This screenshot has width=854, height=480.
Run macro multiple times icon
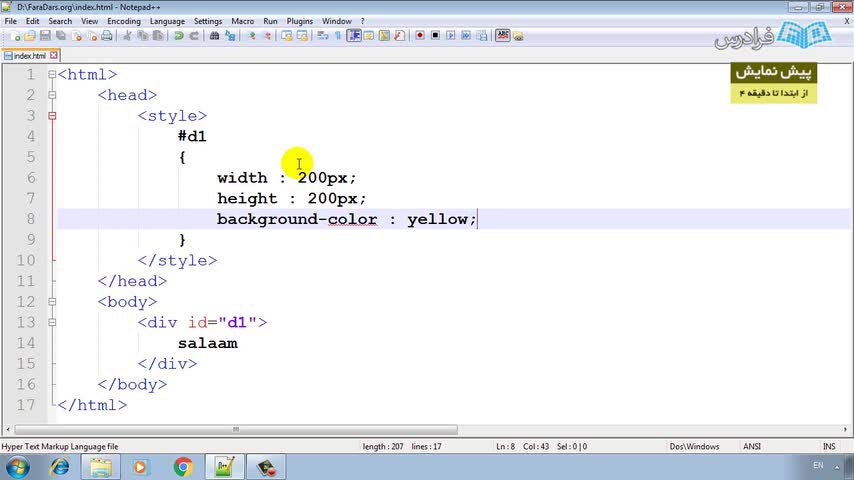point(466,36)
